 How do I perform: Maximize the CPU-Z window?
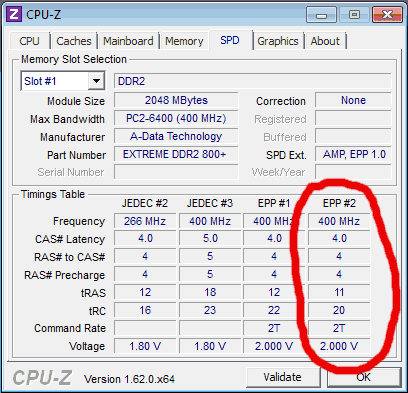click(354, 15)
